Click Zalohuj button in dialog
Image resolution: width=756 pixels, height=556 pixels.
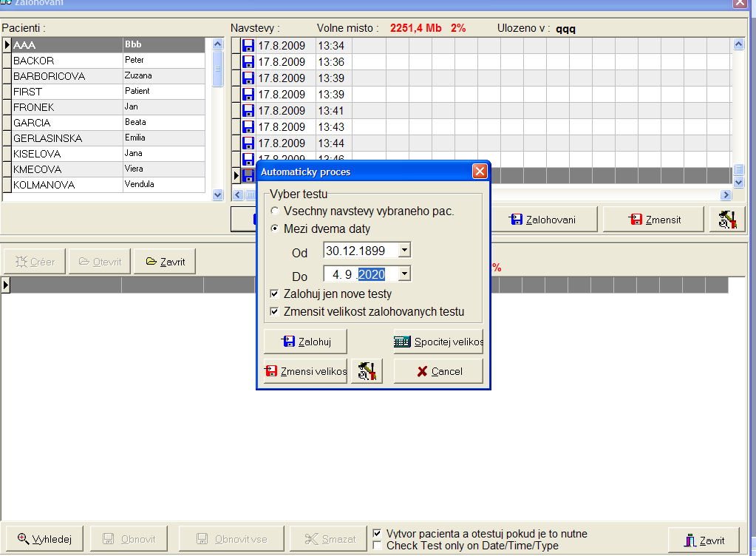click(305, 342)
